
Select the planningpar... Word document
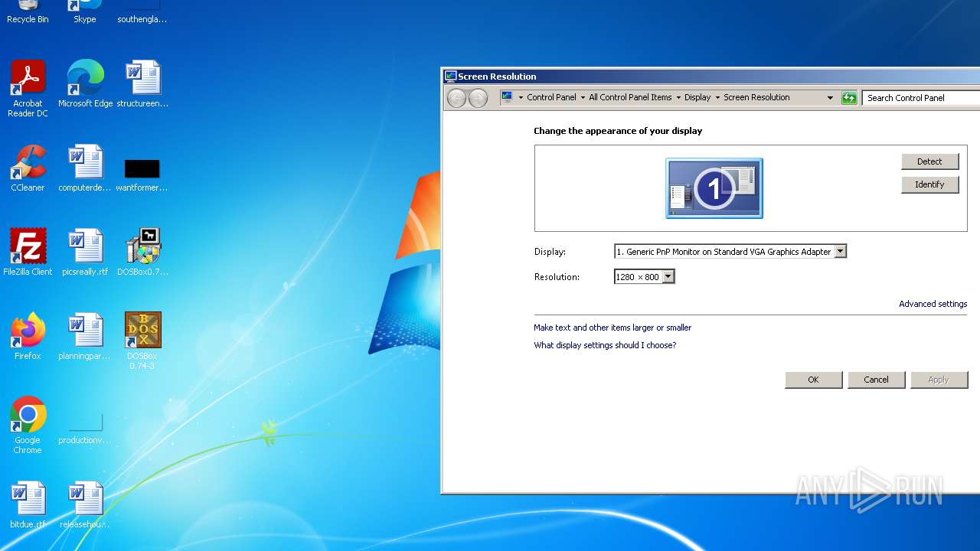pos(85,337)
